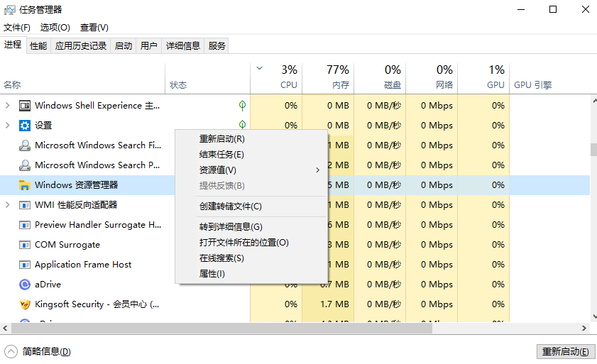Select the Application Frame Host name
This screenshot has height=364, width=597.
83,264
